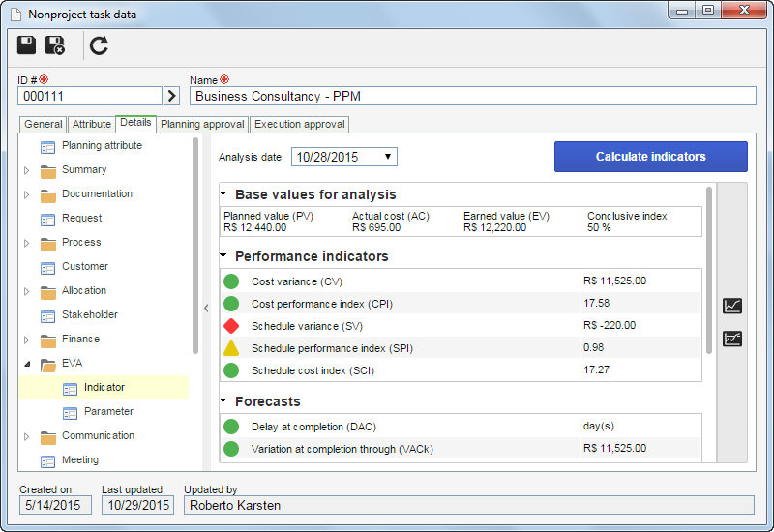Click the Name input field
774x532 pixels.
[472, 96]
